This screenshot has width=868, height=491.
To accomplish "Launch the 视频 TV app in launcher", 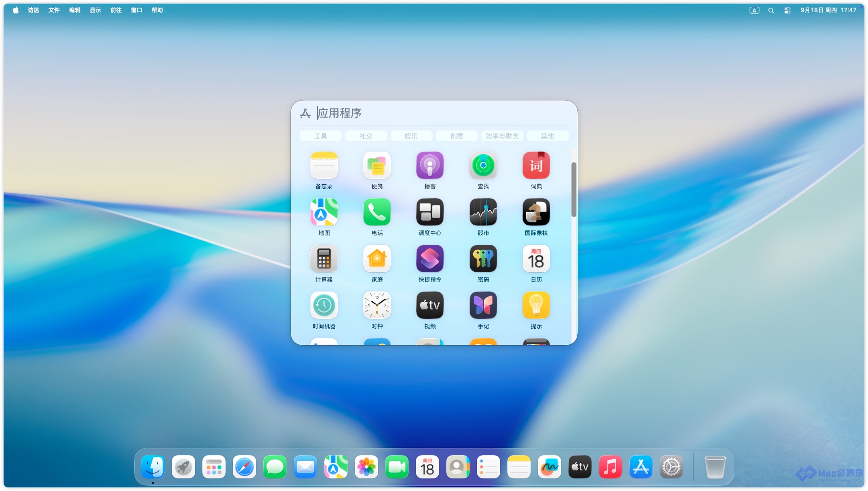I will [430, 305].
